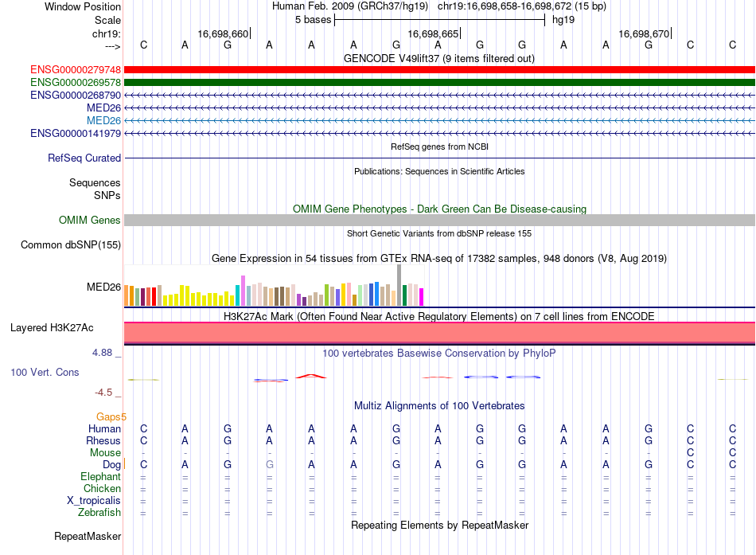Click the SNPs publications track label

[107, 195]
